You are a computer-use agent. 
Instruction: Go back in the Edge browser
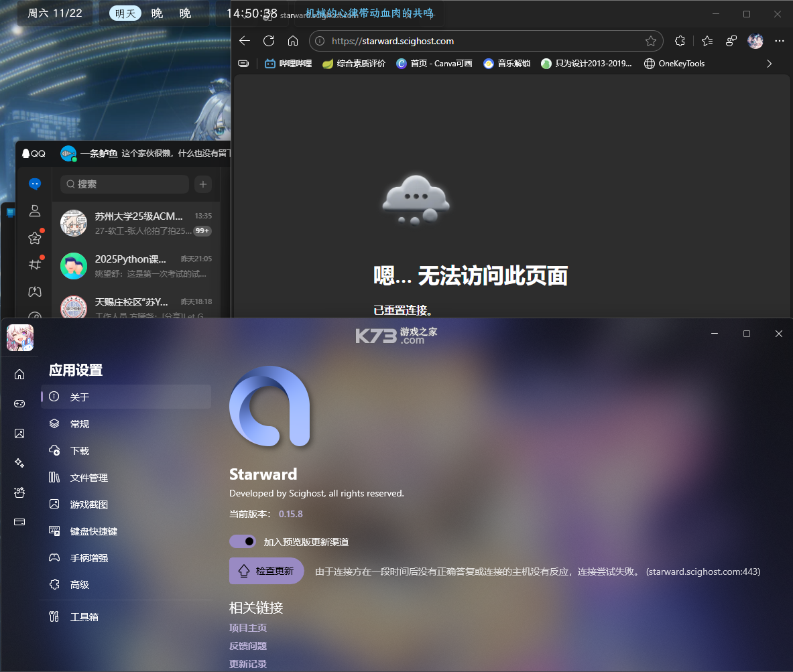click(x=245, y=41)
